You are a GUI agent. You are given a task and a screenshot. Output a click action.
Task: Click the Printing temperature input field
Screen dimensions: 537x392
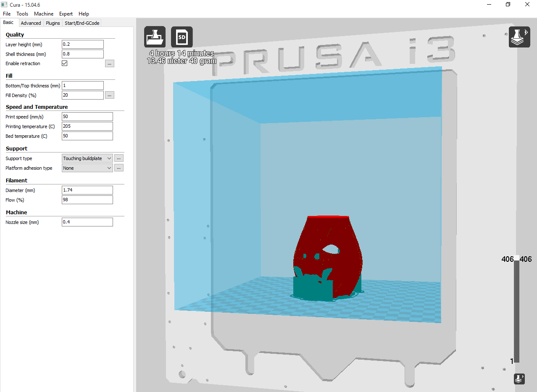click(87, 126)
